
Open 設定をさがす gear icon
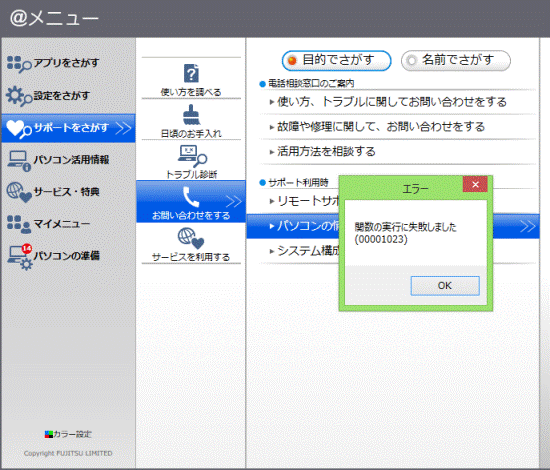click(x=19, y=96)
